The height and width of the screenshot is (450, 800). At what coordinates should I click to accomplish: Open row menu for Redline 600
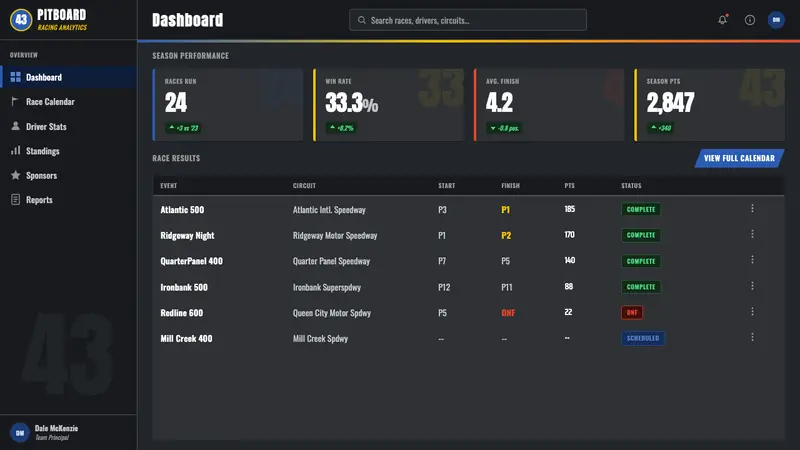[752, 311]
